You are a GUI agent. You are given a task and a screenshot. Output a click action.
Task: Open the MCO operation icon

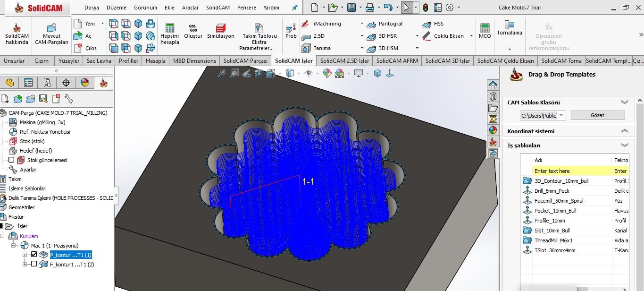[485, 28]
